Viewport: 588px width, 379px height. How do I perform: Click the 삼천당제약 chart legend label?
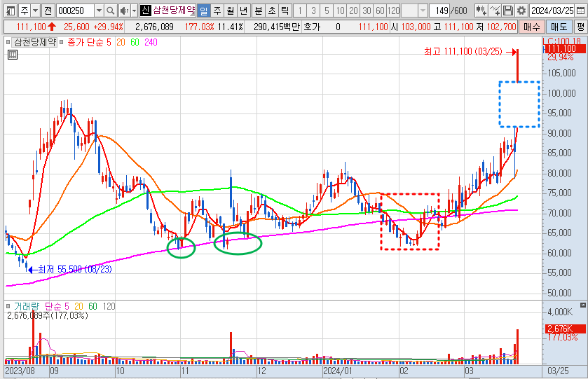35,42
